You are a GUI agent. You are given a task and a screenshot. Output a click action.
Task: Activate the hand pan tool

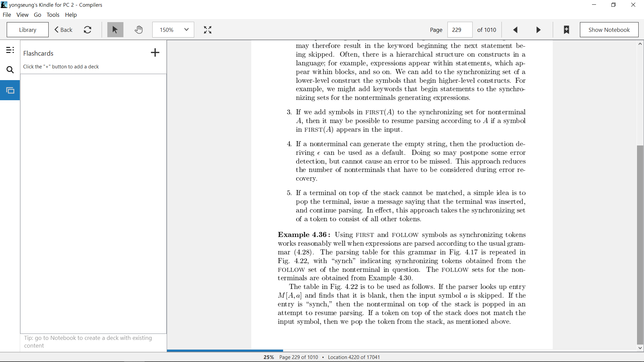[139, 30]
